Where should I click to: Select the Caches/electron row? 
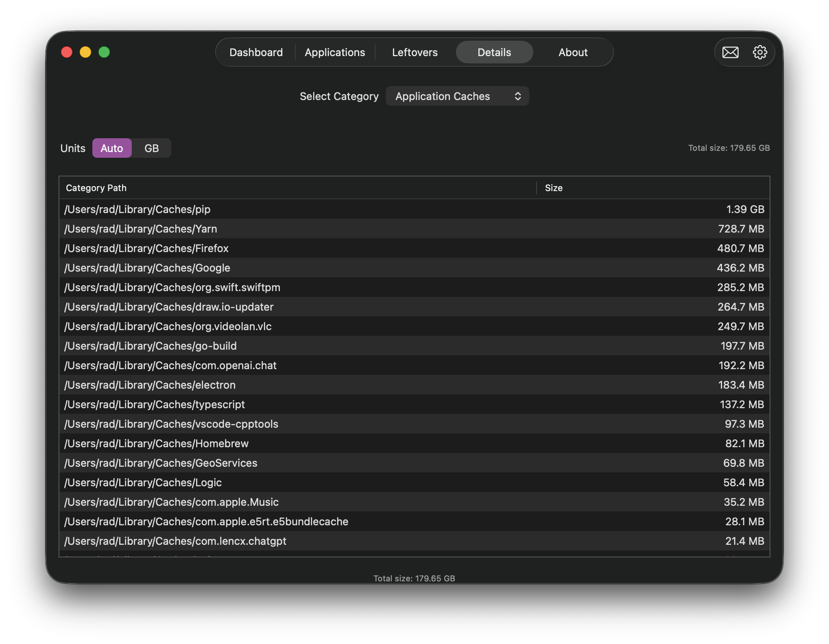[x=414, y=385]
